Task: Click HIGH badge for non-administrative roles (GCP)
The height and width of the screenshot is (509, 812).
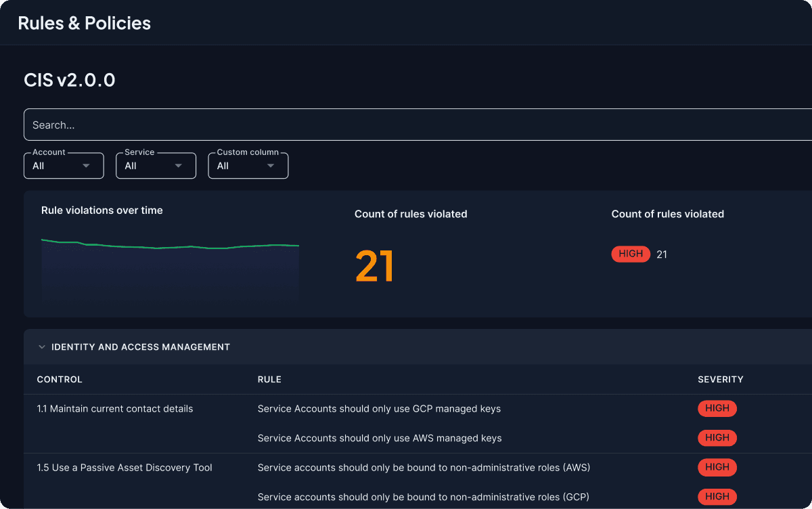Action: click(x=717, y=496)
